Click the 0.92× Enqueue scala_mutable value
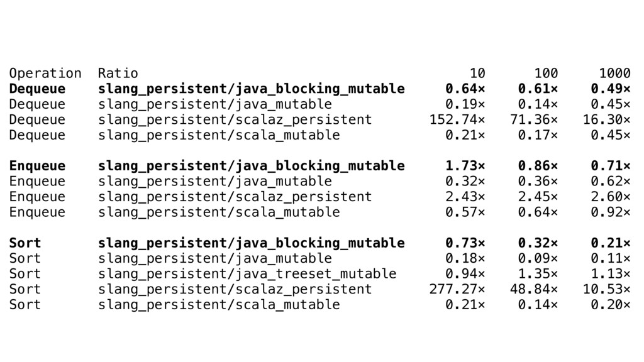This screenshot has width=644, height=362. 610,212
